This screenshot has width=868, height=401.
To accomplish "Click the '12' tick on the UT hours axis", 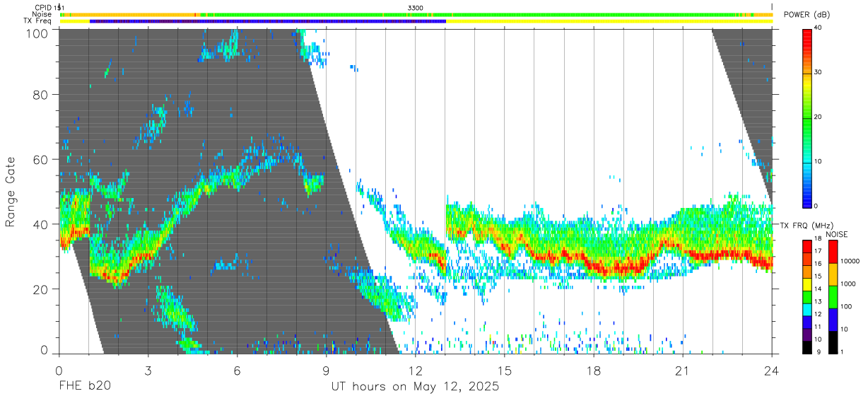I will click(416, 370).
